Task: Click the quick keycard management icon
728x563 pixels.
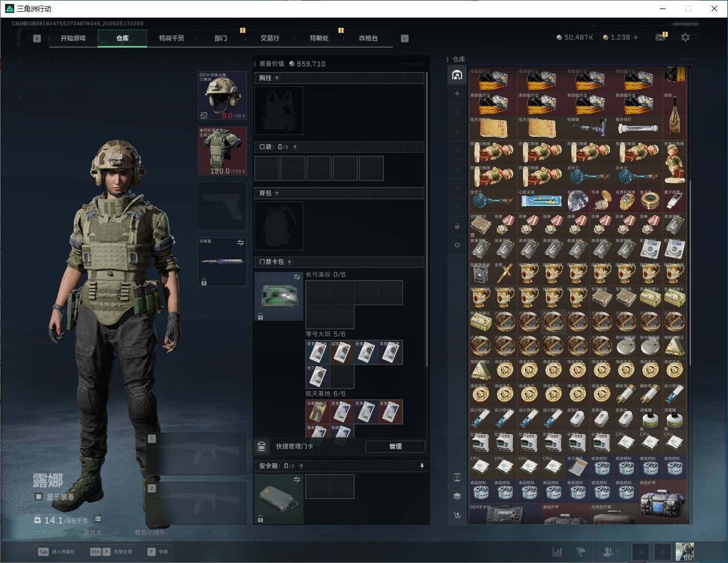Action: click(x=262, y=447)
